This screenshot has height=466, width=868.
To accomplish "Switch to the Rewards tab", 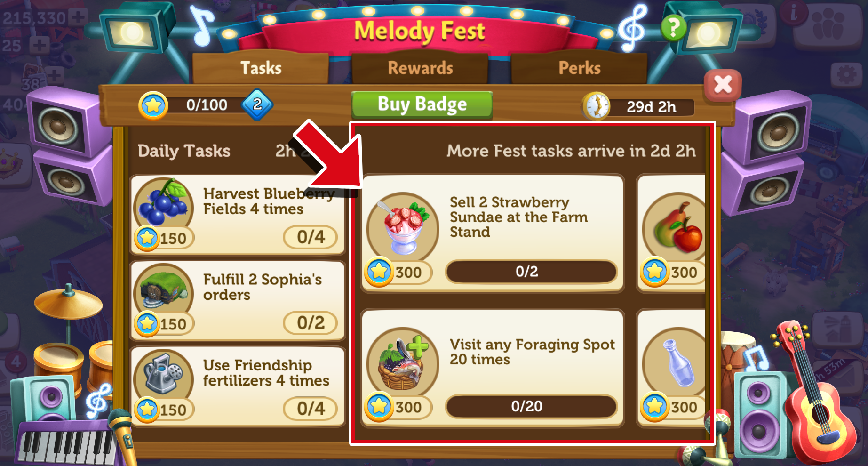I will 420,68.
